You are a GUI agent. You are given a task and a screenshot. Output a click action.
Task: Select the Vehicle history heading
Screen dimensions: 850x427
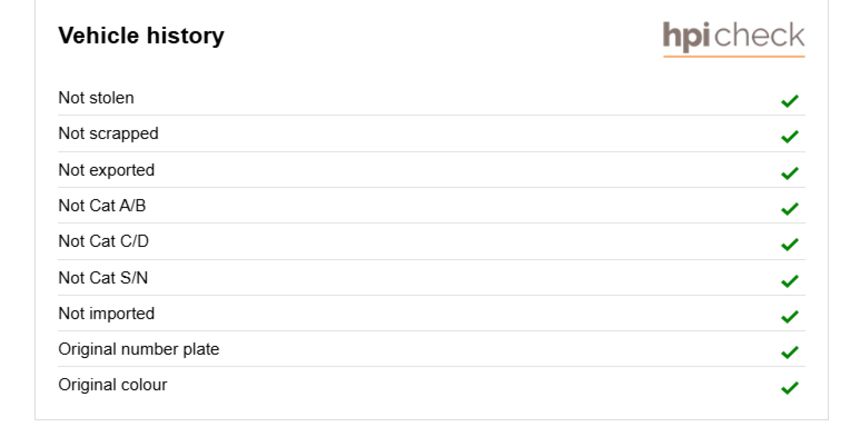click(141, 36)
